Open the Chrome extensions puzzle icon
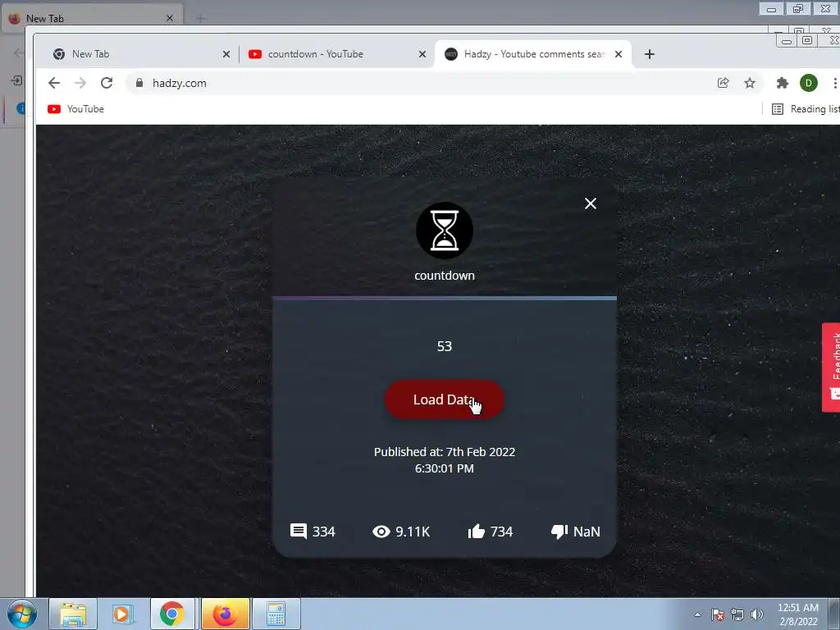840x630 pixels. (x=782, y=83)
